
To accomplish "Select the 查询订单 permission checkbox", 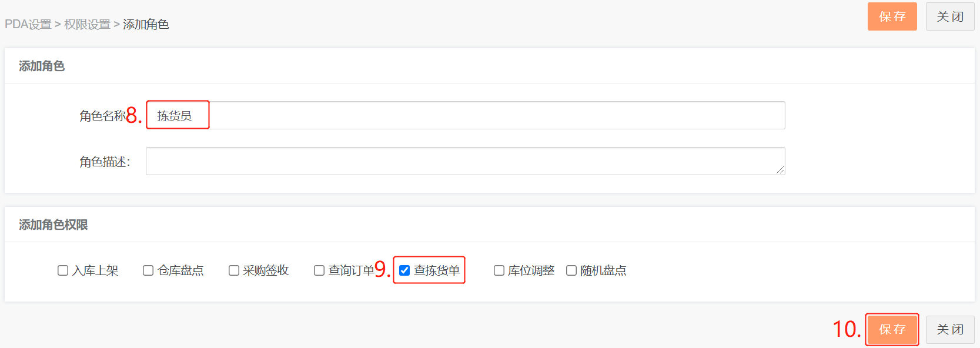I will tap(319, 270).
